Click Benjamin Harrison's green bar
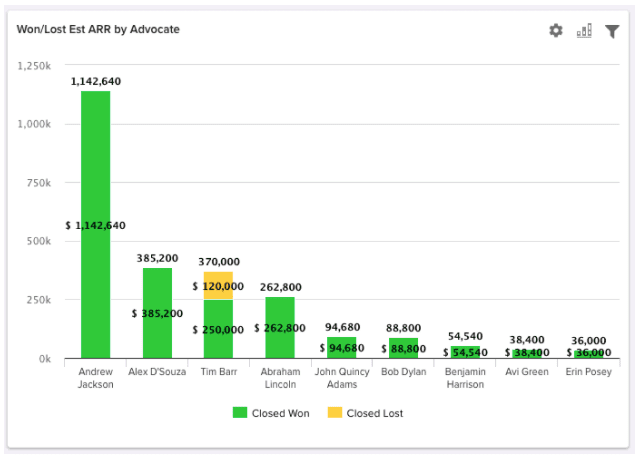640x458 pixels. click(465, 352)
